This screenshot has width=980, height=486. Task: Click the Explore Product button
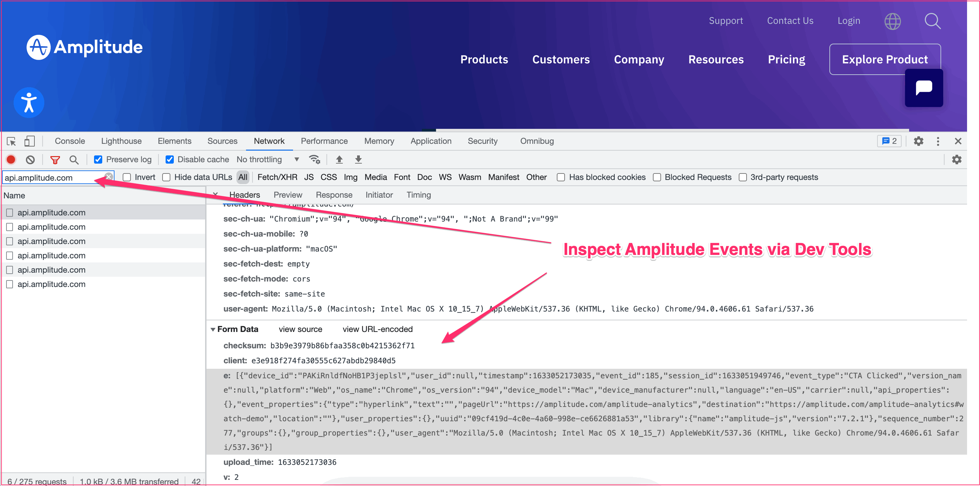[885, 59]
